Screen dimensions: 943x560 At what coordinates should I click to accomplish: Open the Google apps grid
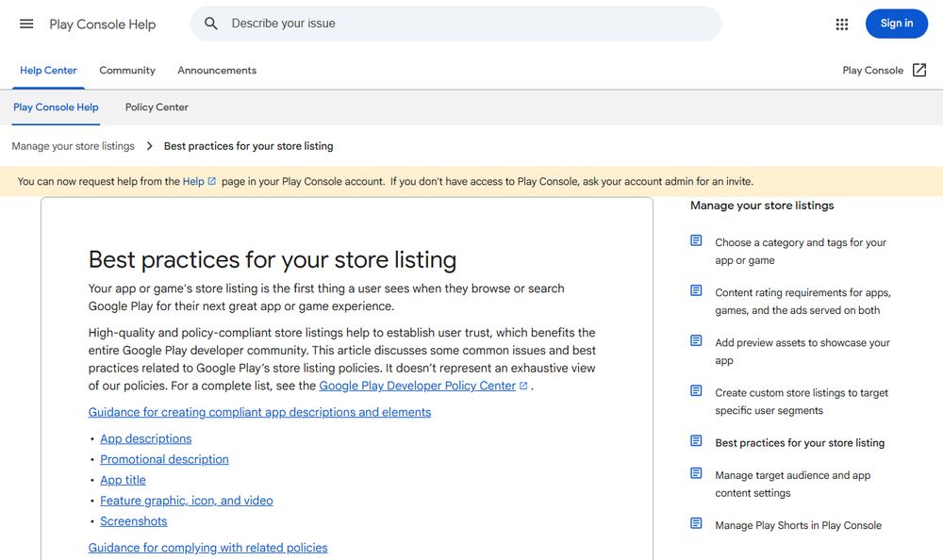point(842,25)
